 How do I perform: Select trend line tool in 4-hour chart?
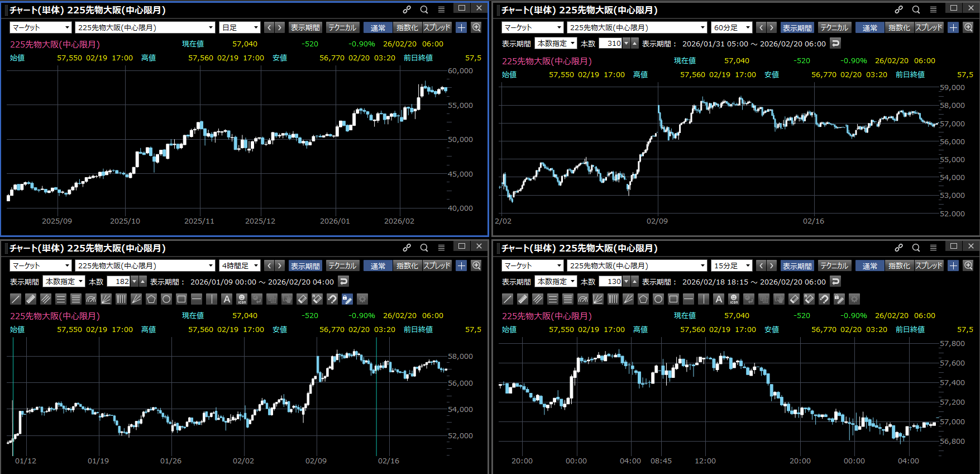click(16, 299)
